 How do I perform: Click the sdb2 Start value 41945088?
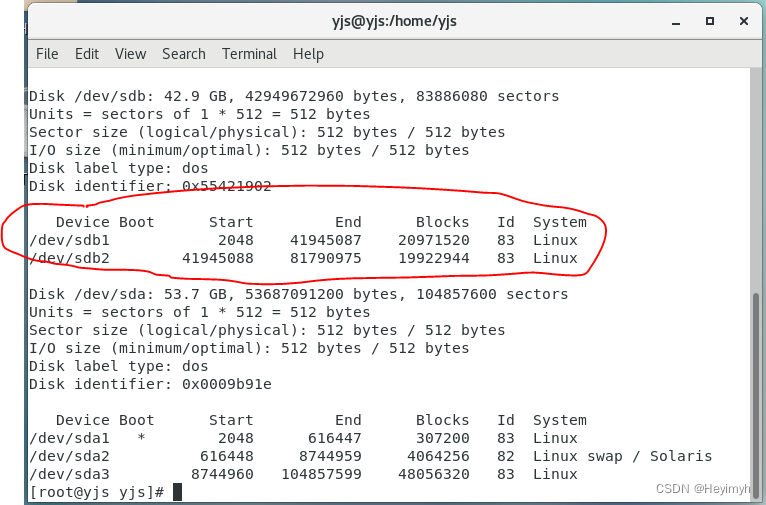[x=218, y=258]
